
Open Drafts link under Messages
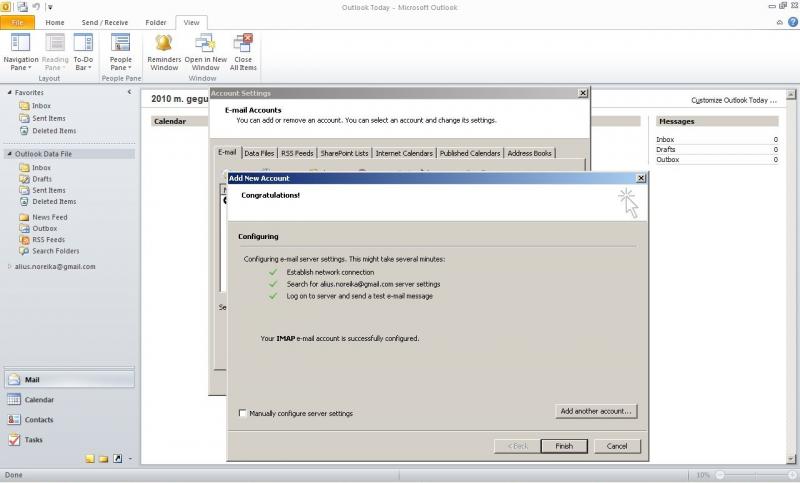click(665, 149)
